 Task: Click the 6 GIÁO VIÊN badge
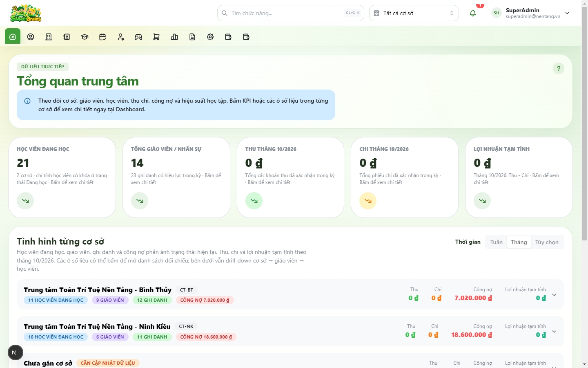click(110, 337)
